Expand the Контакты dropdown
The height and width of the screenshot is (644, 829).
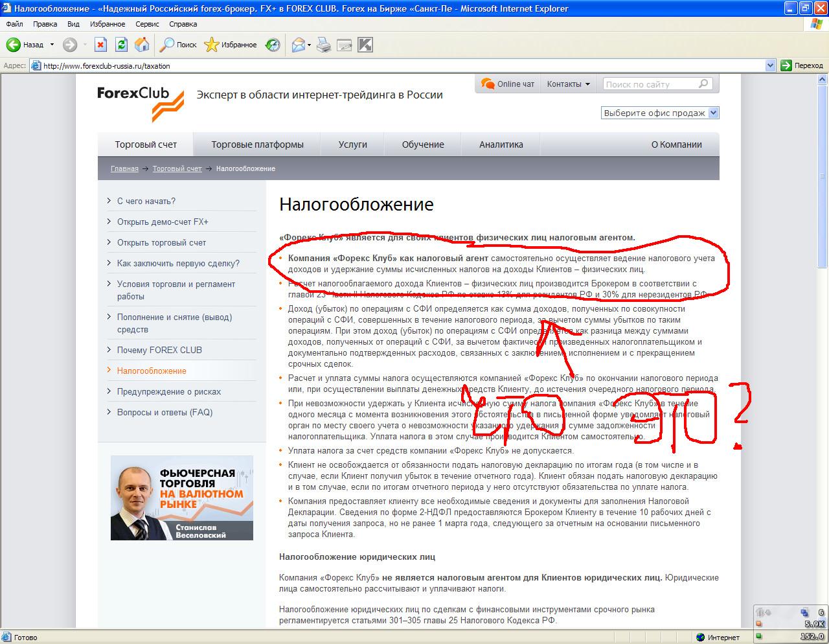tap(569, 84)
